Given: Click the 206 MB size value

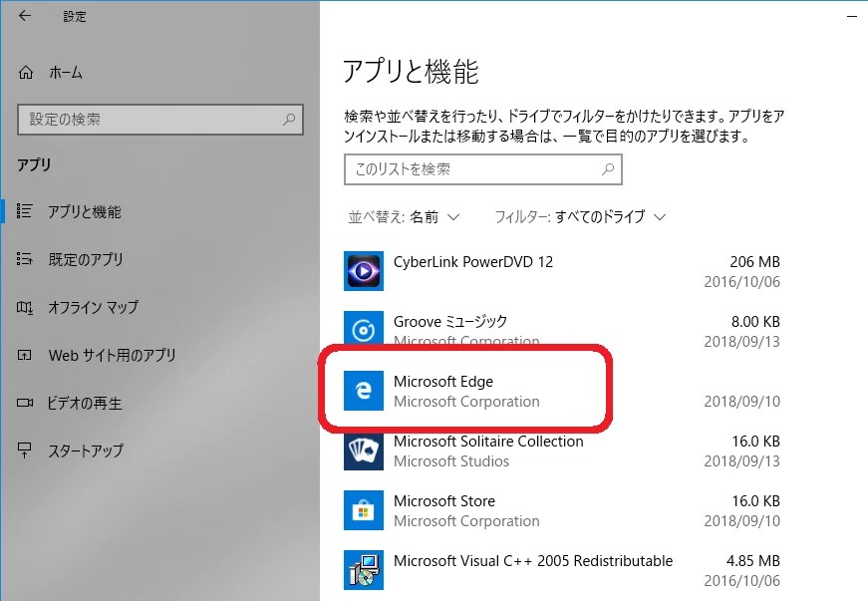Looking at the screenshot, I should click(x=754, y=262).
